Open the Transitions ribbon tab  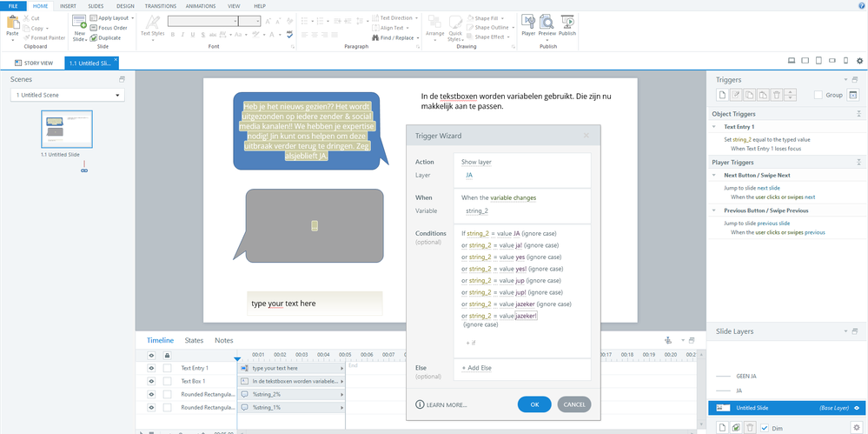[160, 5]
